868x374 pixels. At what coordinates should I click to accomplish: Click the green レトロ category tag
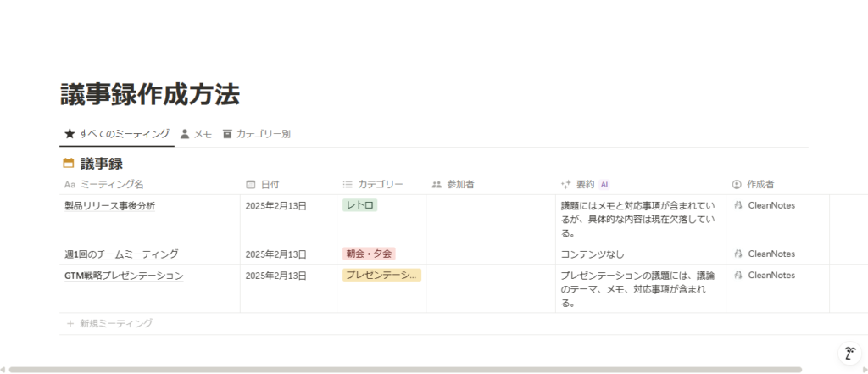pyautogui.click(x=359, y=205)
